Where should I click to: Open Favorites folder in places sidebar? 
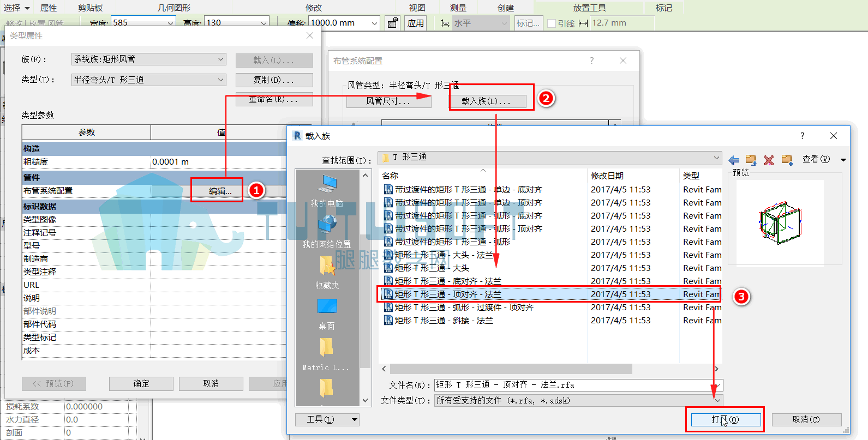(x=327, y=273)
